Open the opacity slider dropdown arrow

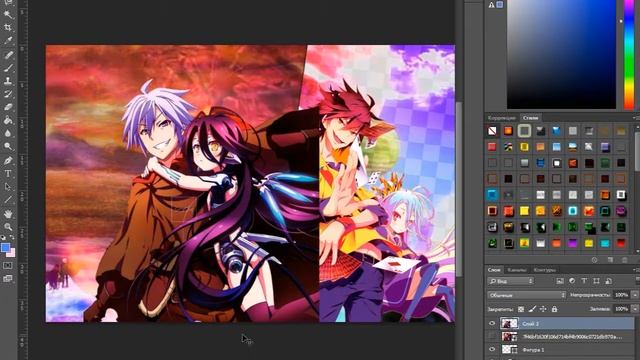click(635, 295)
